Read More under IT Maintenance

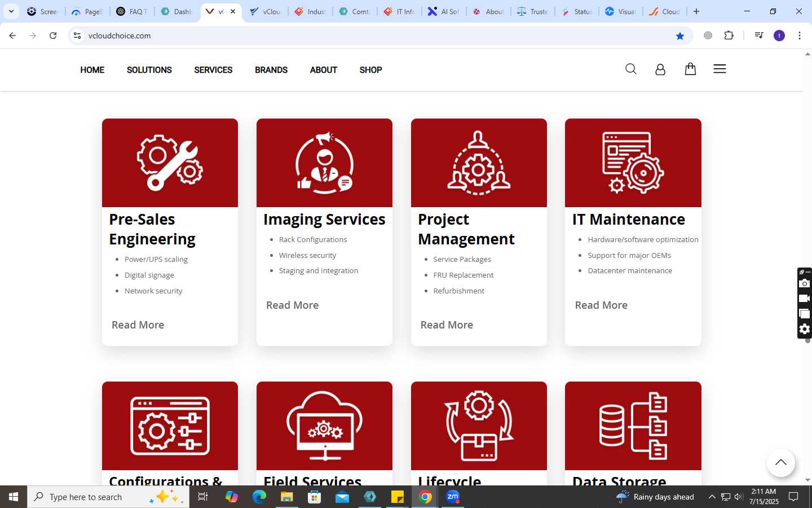tap(601, 305)
